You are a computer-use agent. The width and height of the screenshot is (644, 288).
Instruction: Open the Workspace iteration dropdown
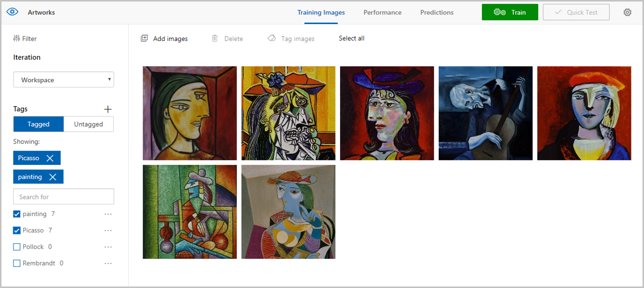click(x=64, y=80)
